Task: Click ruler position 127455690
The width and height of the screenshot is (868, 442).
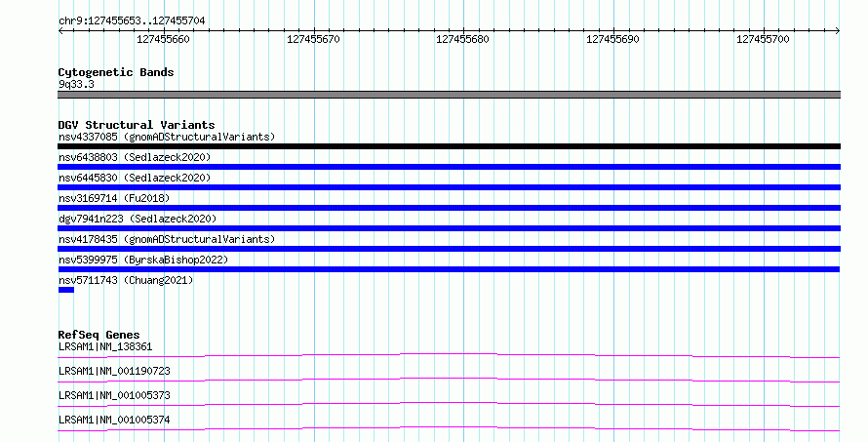Action: pyautogui.click(x=612, y=39)
